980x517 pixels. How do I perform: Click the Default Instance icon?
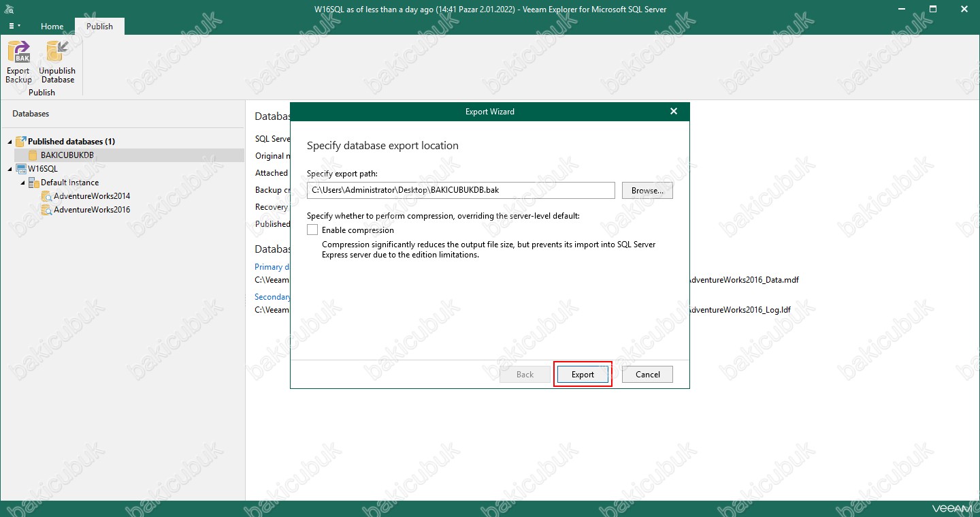34,183
